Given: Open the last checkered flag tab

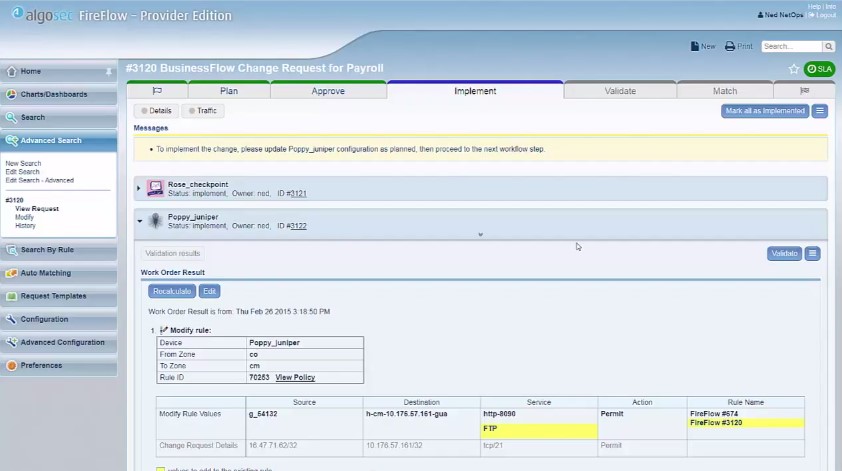Looking at the screenshot, I should pos(804,91).
